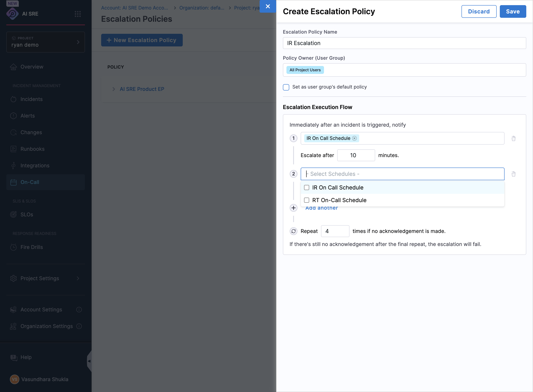Screen dimensions: 533x392
Task: Click the Repeat times field
Action: tap(335, 231)
